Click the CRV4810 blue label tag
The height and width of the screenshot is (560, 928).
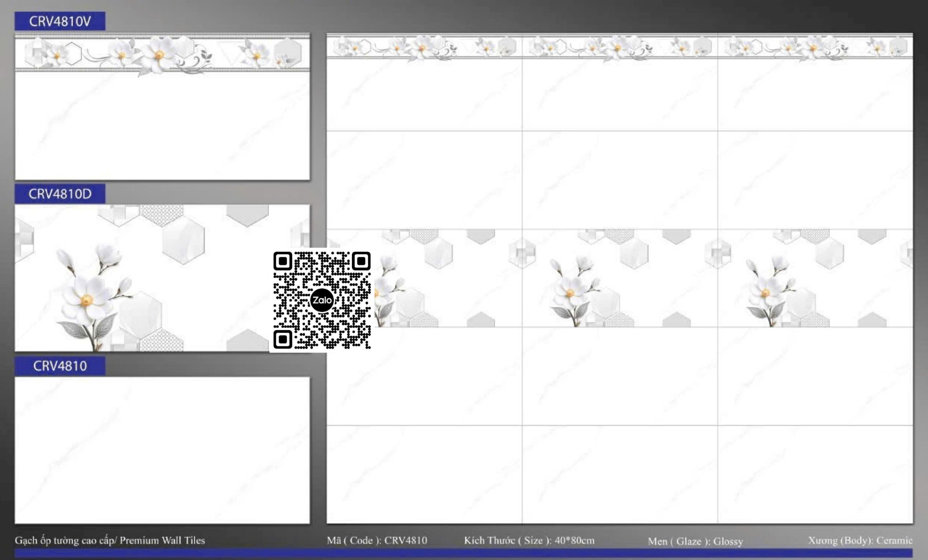pos(60,366)
